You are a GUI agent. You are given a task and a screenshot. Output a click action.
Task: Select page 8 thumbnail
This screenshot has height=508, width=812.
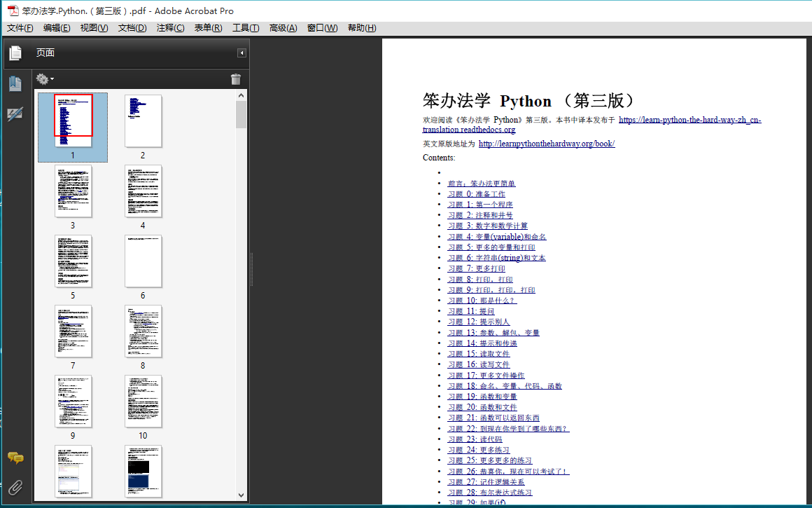(x=143, y=331)
